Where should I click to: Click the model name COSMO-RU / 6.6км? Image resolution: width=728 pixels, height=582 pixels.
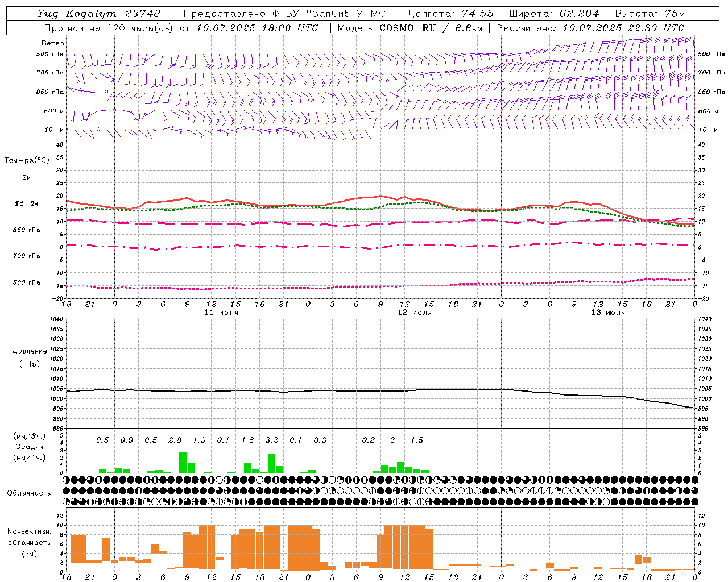(431, 28)
